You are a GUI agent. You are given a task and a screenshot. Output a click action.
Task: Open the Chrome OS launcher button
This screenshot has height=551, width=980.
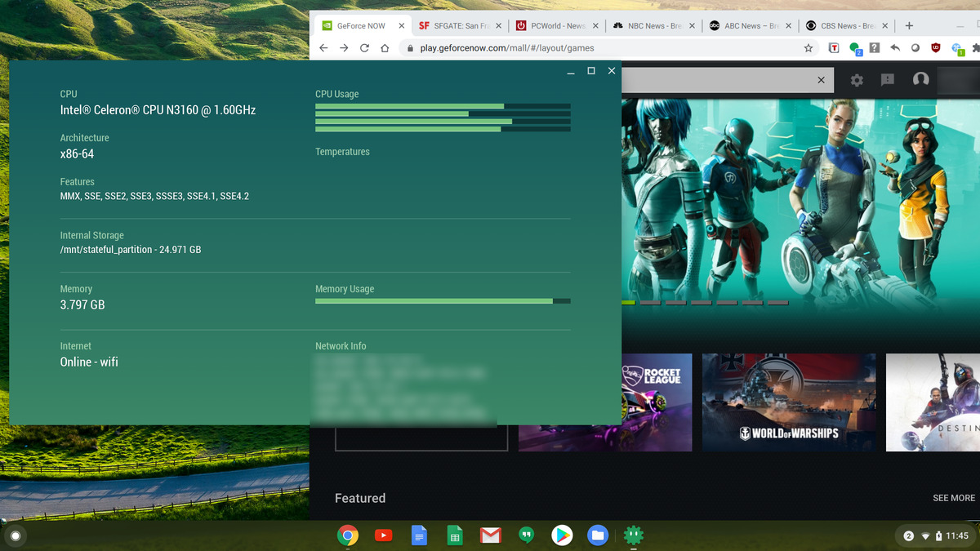(x=15, y=536)
